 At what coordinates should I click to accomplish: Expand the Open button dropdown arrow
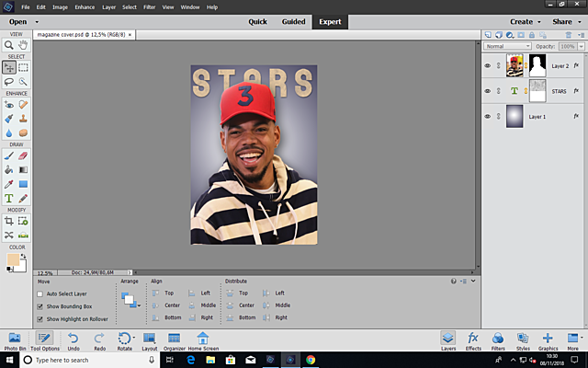(x=37, y=22)
